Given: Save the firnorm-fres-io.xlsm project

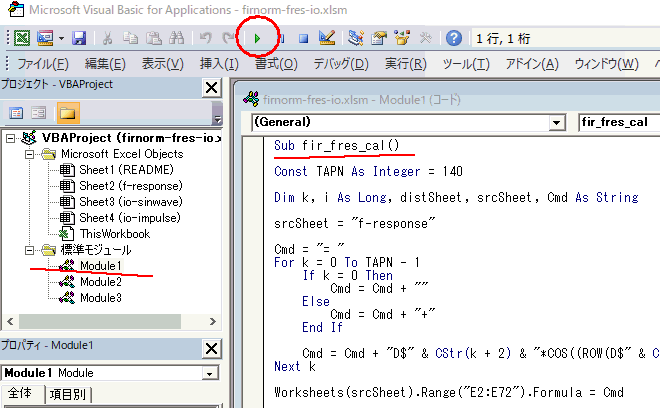Looking at the screenshot, I should 79,38.
